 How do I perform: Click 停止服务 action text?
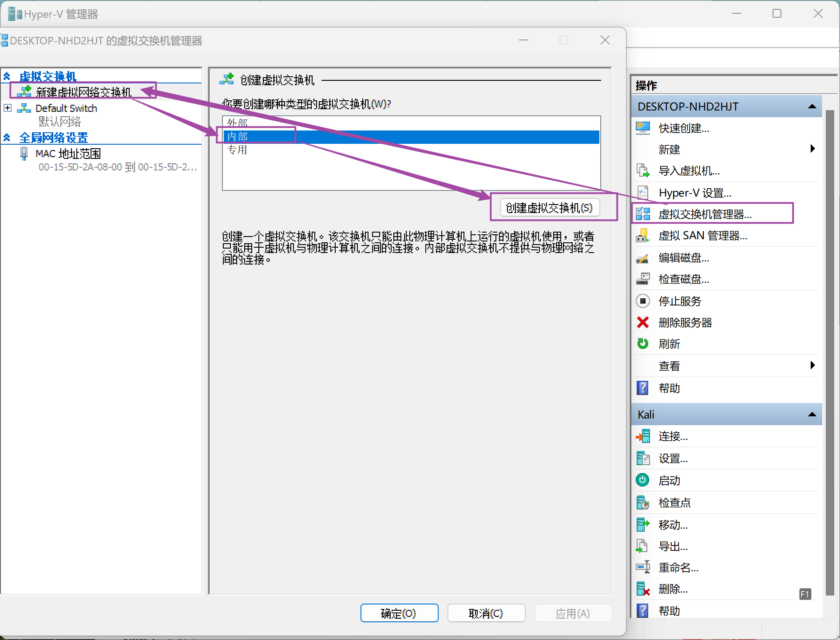[680, 301]
